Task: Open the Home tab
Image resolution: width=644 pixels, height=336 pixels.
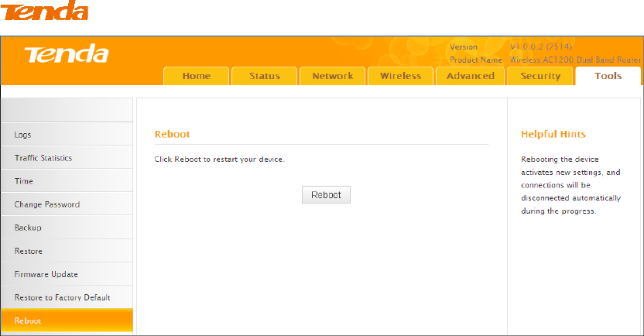Action: click(197, 76)
